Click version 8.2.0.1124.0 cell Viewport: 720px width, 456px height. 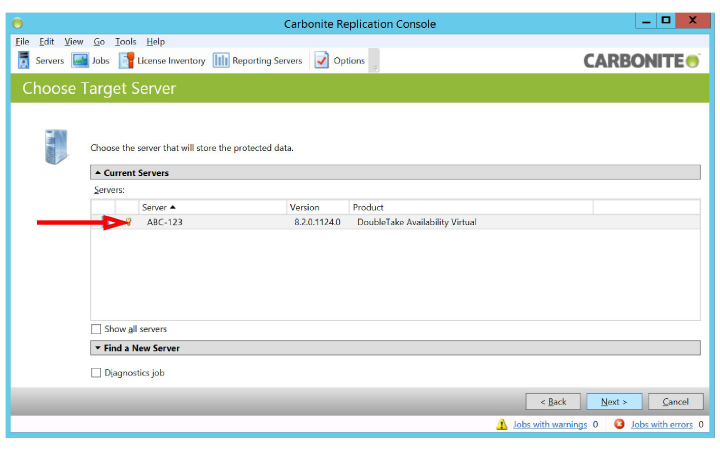[317, 222]
